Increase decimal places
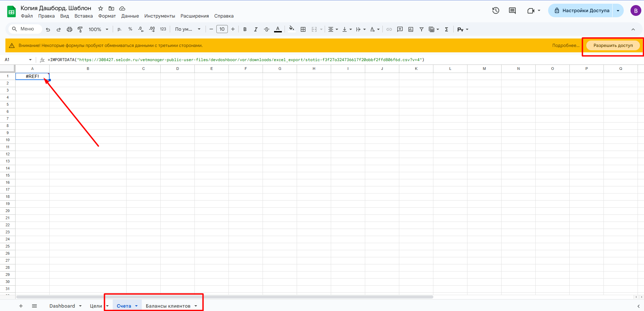 152,29
